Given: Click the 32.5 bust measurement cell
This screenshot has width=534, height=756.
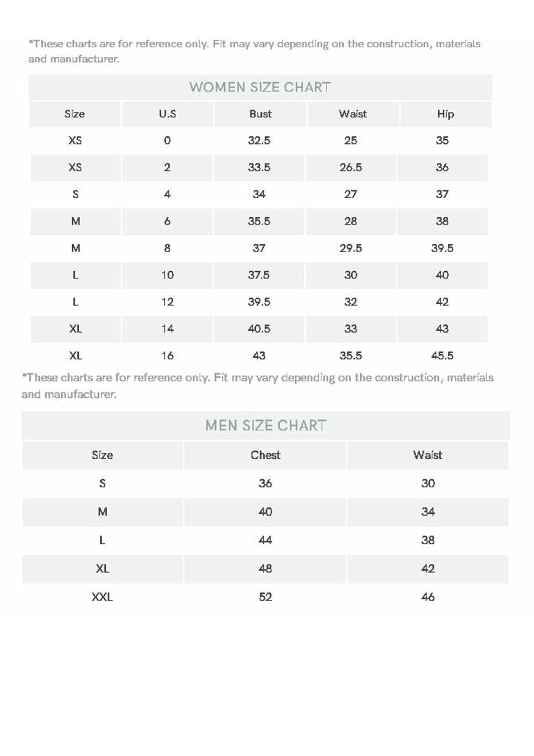Looking at the screenshot, I should (x=259, y=141).
